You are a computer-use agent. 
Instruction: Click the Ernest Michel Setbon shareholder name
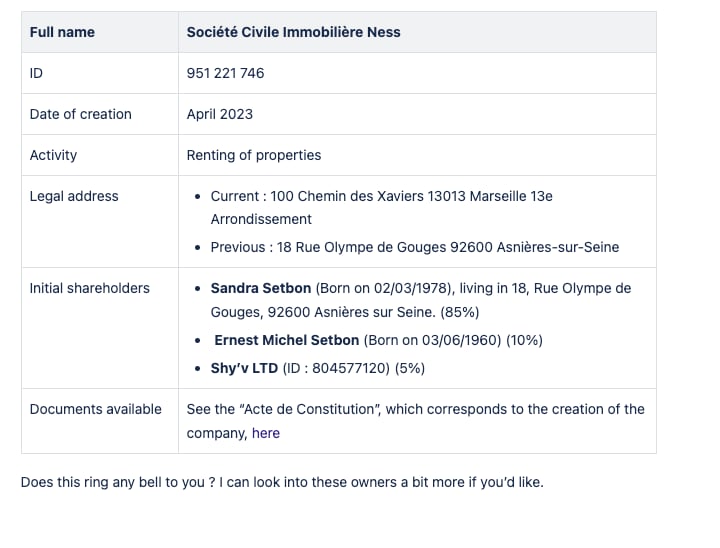point(287,340)
